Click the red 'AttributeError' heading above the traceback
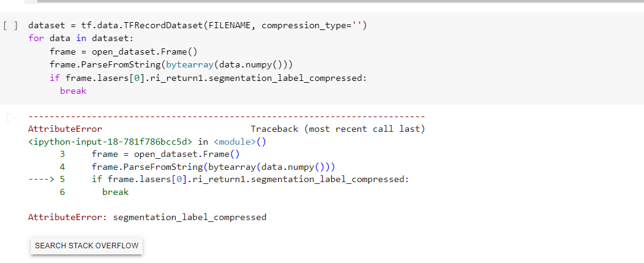 click(65, 129)
